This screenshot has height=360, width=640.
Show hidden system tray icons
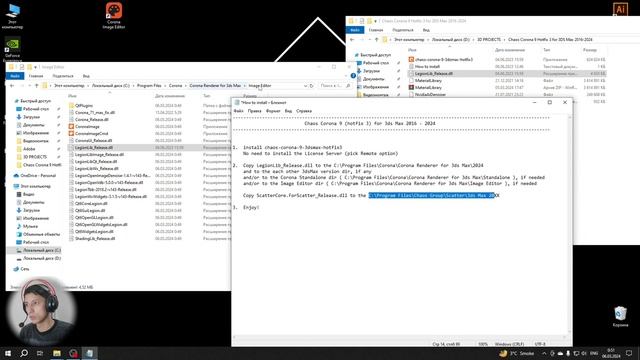pyautogui.click(x=544, y=353)
